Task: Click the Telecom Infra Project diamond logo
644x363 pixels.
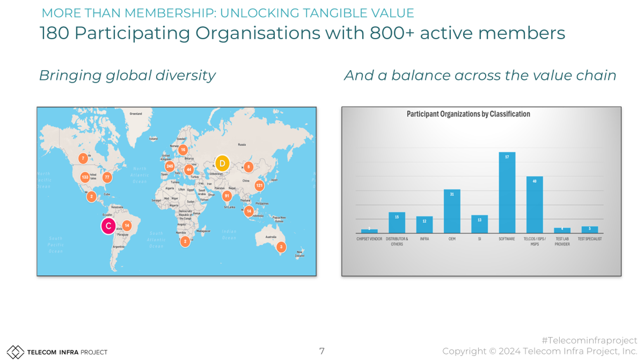Action: click(15, 352)
